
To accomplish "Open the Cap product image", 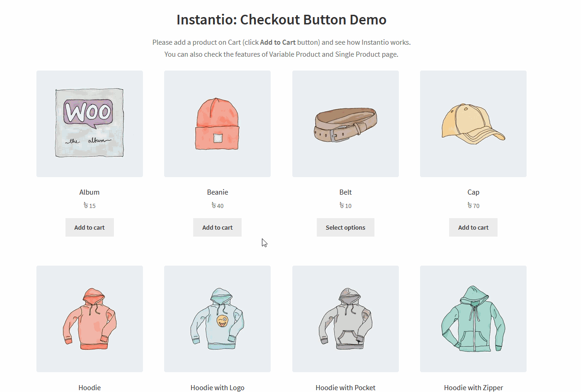I will pos(473,124).
